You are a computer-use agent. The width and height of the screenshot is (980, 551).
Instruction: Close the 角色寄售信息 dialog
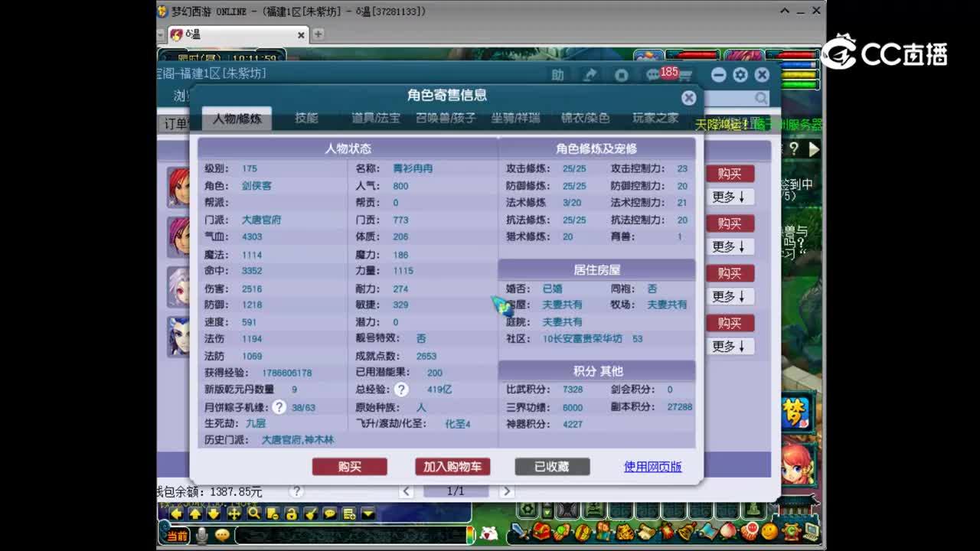(689, 98)
